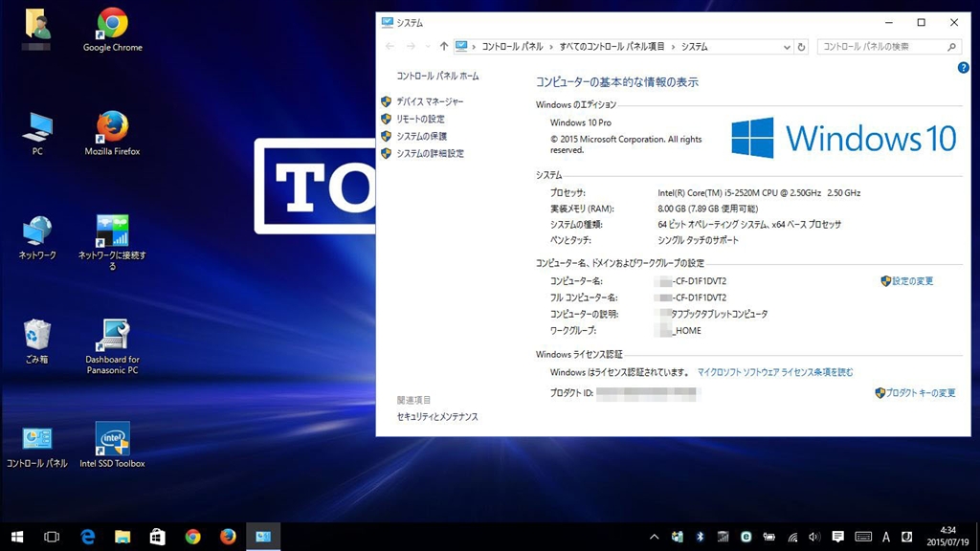Click the Bluetooth tray icon
Image resolution: width=980 pixels, height=551 pixels.
coord(700,537)
